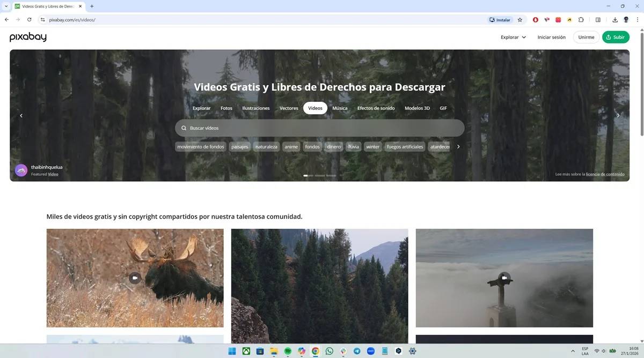Toggle the bookmark star in the address bar

click(x=519, y=20)
